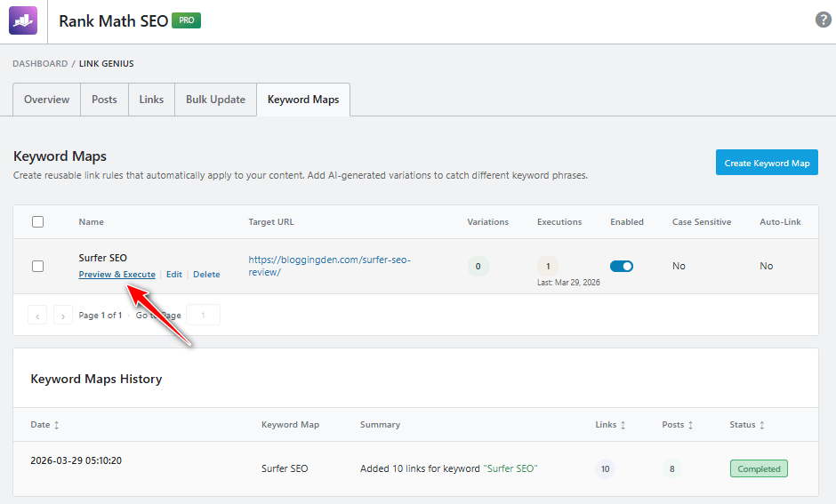Switch to the Posts tab

click(104, 100)
